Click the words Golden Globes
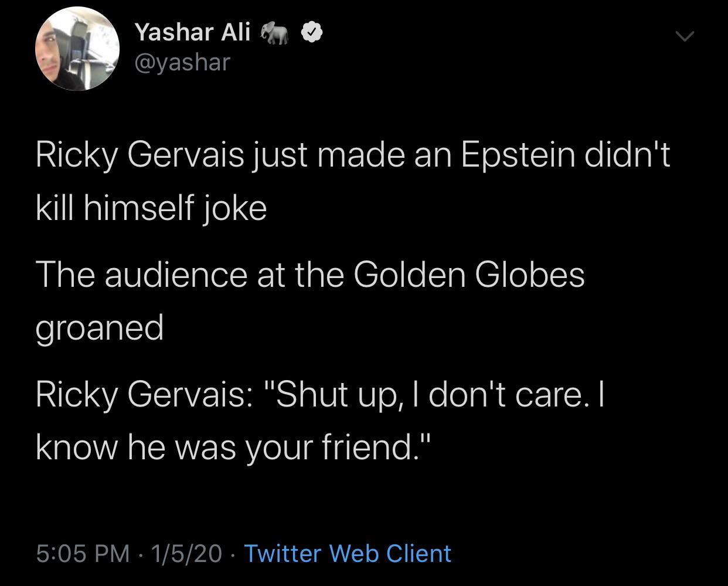728x586 pixels. (469, 275)
